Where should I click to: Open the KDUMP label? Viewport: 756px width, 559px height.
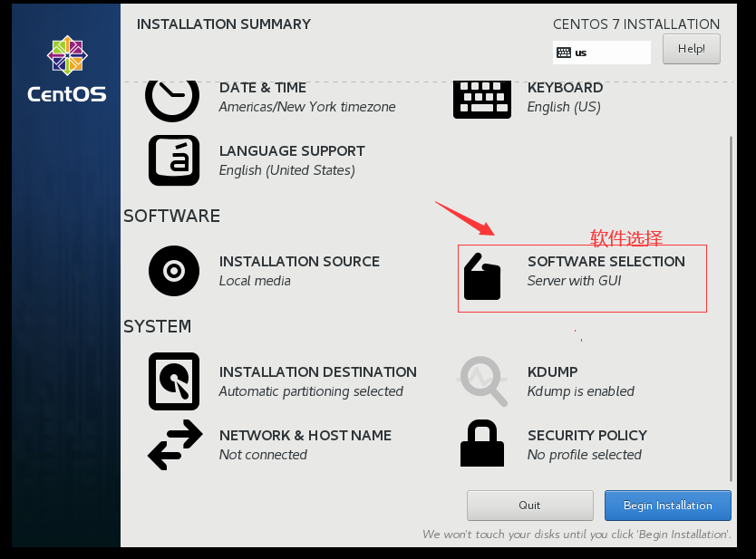[x=553, y=372]
